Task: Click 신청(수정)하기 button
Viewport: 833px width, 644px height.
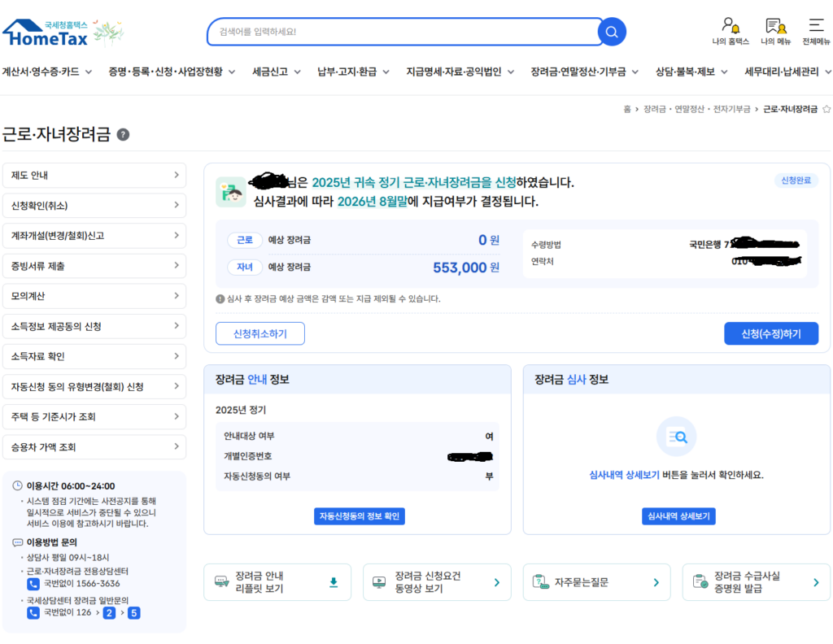Action: click(771, 333)
